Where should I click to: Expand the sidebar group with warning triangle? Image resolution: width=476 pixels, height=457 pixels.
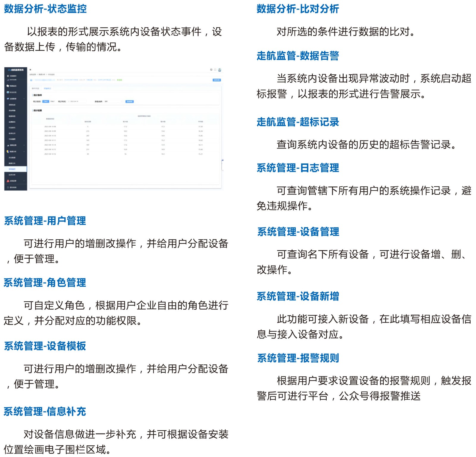pos(24,181)
